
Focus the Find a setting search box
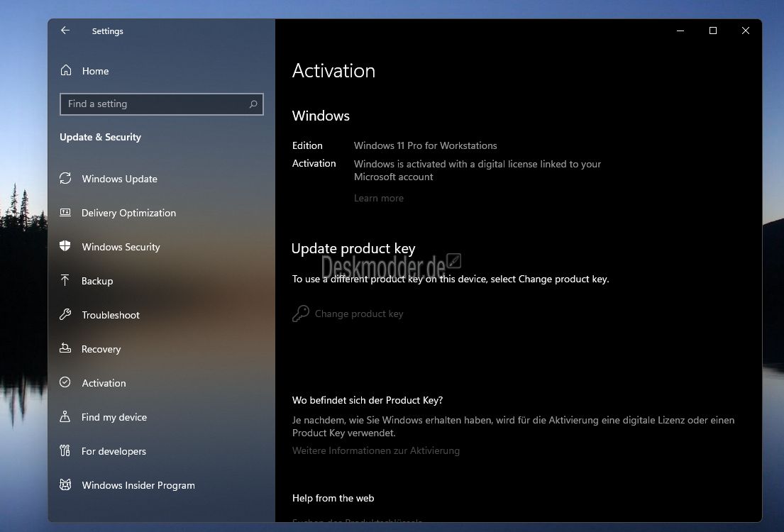(162, 104)
